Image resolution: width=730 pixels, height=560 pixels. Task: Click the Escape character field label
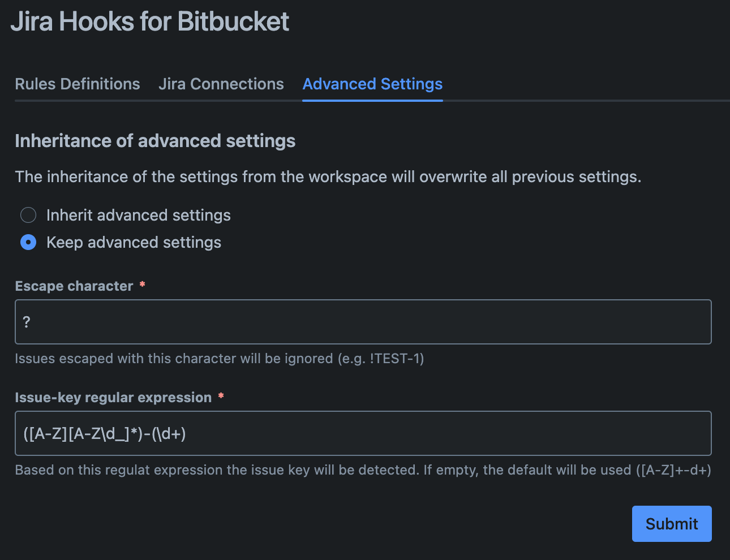point(74,286)
